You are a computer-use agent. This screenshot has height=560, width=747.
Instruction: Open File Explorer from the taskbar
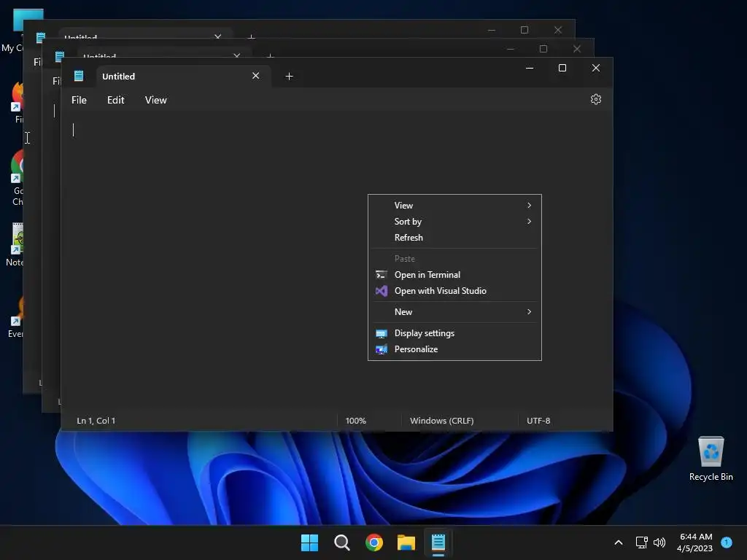coord(406,542)
